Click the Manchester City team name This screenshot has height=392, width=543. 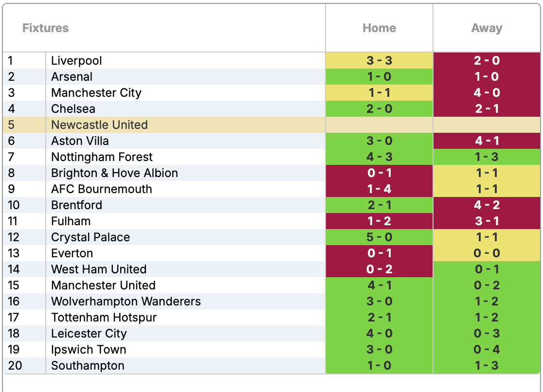coord(96,93)
